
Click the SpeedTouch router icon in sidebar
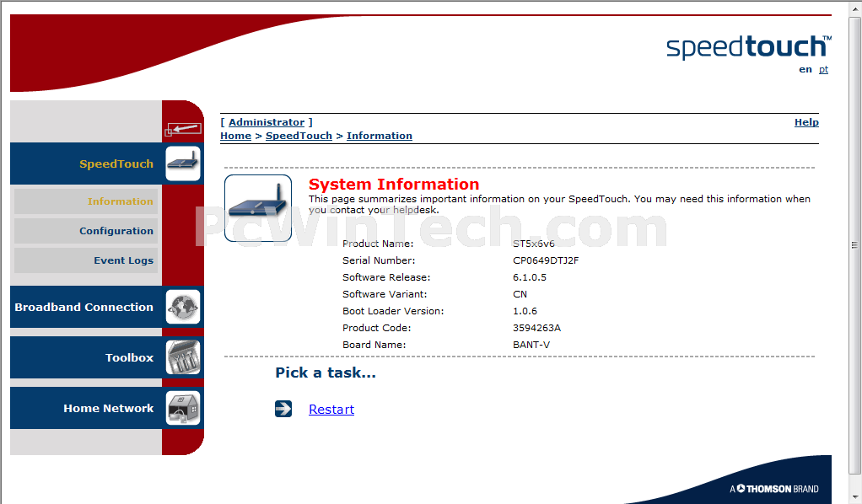coord(183,164)
